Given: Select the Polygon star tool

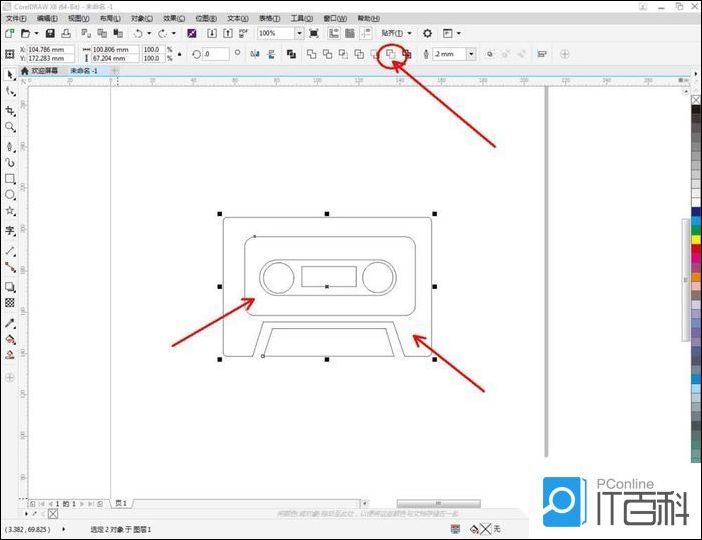Looking at the screenshot, I should pyautogui.click(x=10, y=211).
